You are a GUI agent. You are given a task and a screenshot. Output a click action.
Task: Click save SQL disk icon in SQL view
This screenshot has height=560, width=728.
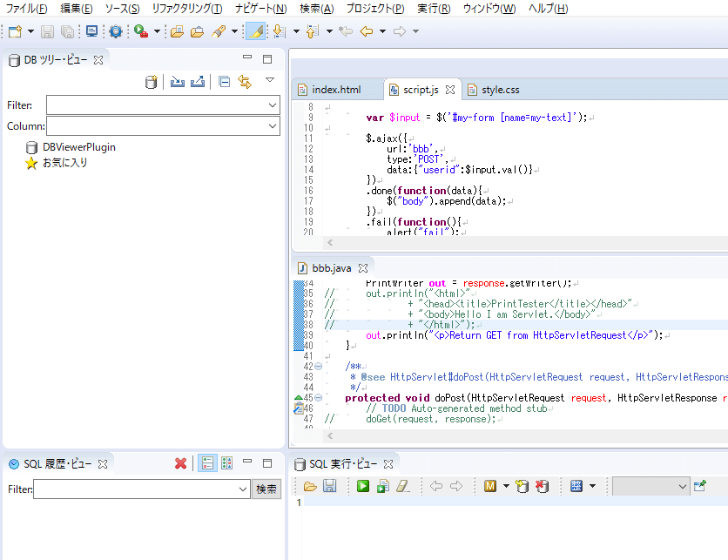(x=330, y=486)
